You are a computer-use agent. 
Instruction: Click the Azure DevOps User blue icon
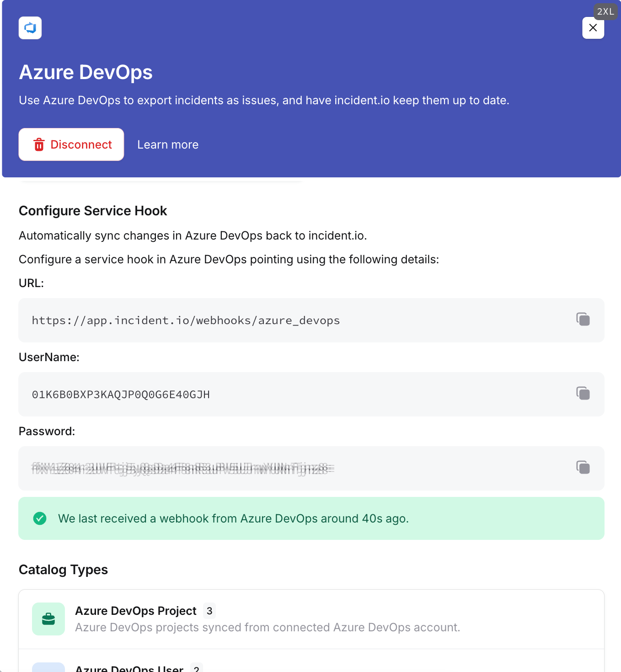[x=48, y=667]
